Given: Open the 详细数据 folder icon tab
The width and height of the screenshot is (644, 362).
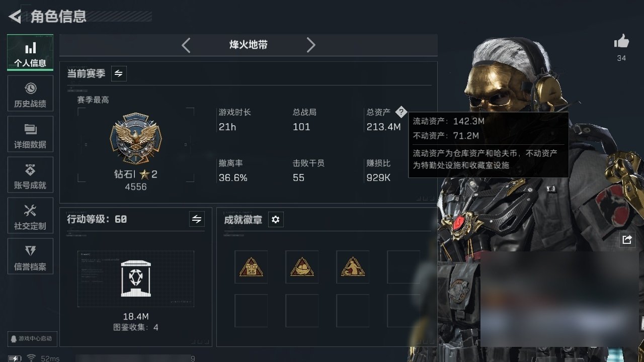Looking at the screenshot, I should tap(30, 134).
